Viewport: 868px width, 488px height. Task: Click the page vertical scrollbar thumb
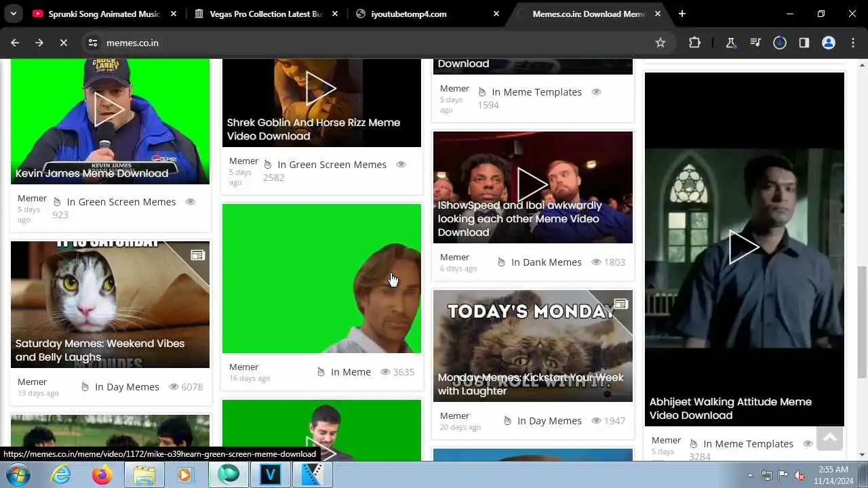tap(862, 322)
